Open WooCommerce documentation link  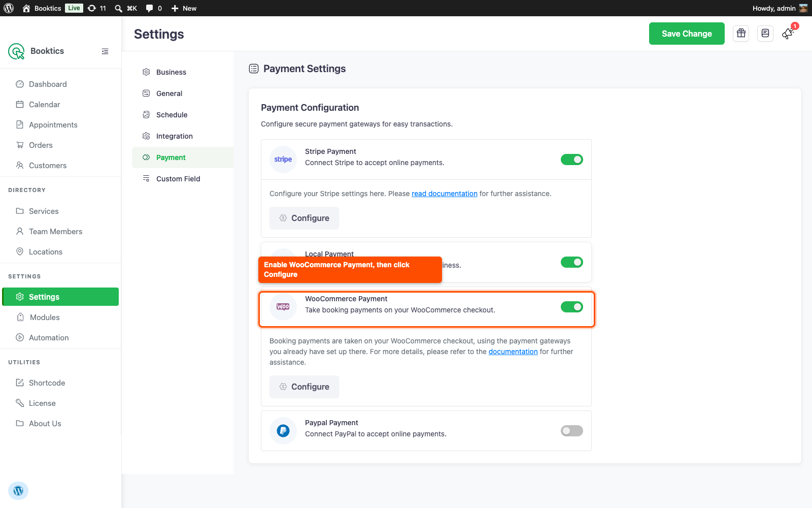[513, 352]
